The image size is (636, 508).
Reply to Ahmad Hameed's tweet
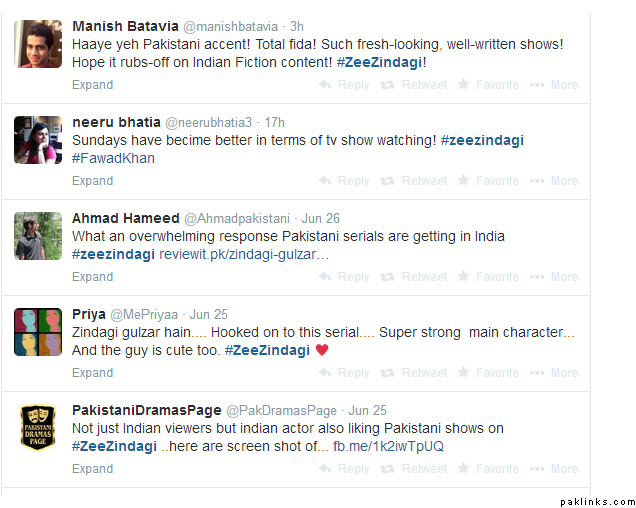[x=344, y=277]
